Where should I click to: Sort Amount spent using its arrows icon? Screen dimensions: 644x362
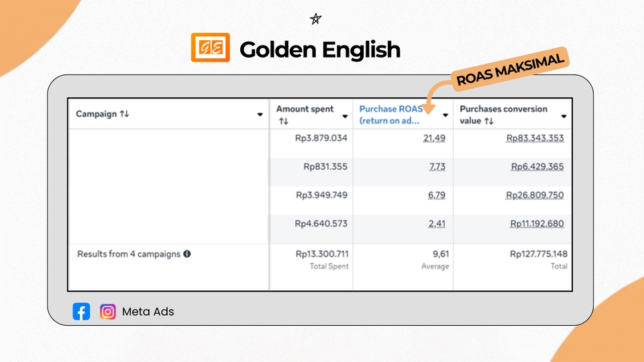click(283, 121)
